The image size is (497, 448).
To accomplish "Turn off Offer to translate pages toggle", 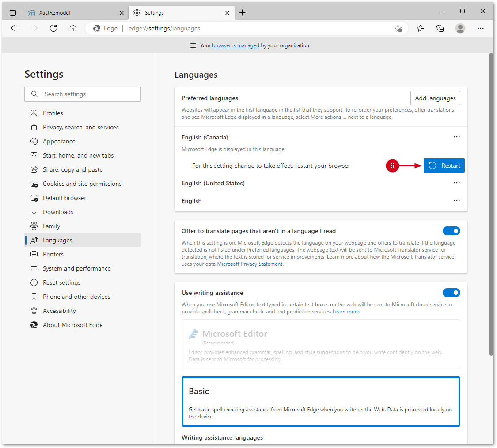I will (x=451, y=231).
